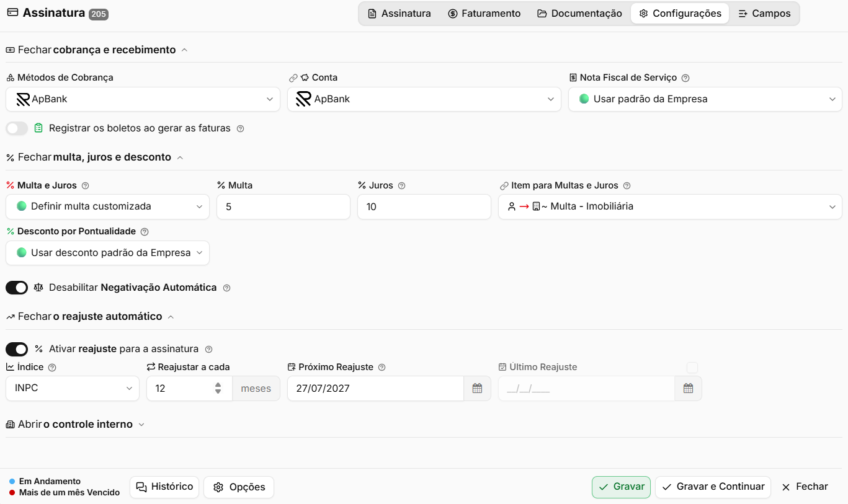The height and width of the screenshot is (504, 848).
Task: Toggle Desabilitar Negativação Automática switch
Action: point(17,288)
